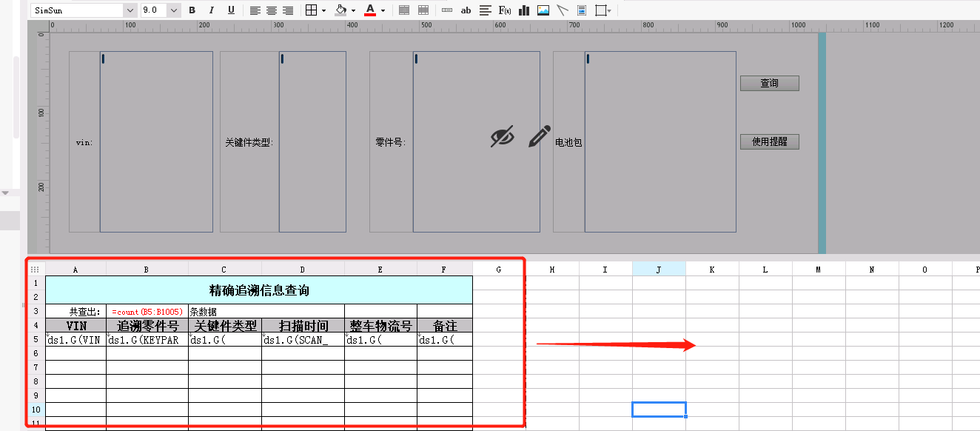Collapse the left panel arrow
The width and height of the screenshot is (980, 431).
(x=5, y=193)
